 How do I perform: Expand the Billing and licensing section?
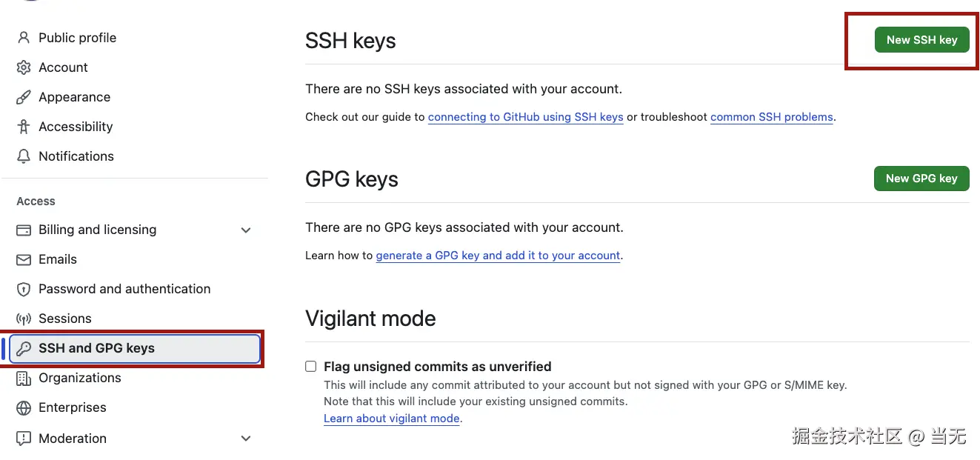[246, 230]
